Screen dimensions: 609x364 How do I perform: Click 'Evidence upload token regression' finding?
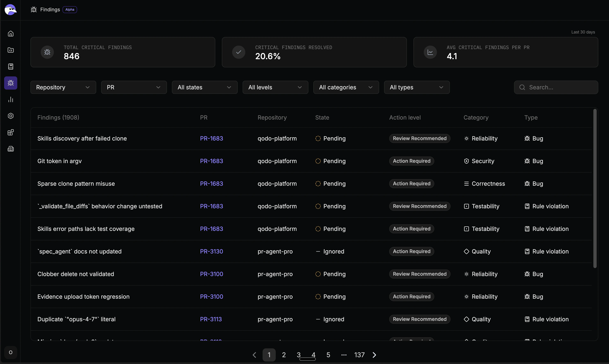(83, 297)
